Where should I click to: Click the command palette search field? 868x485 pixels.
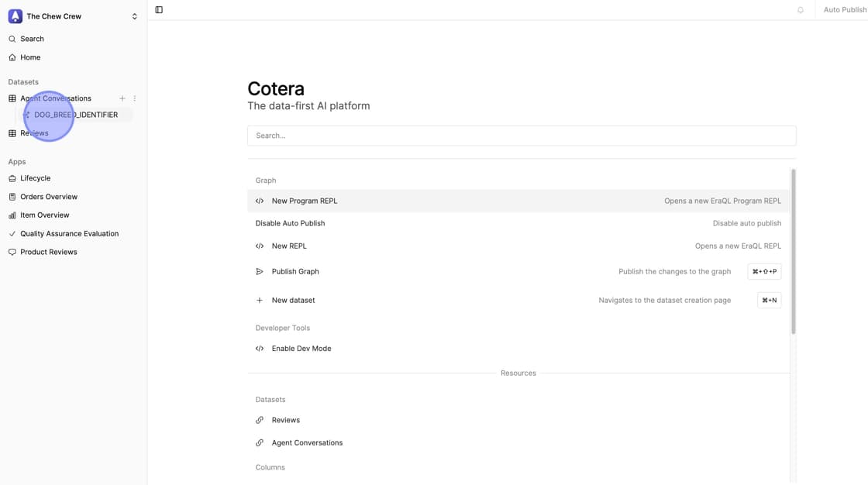pos(521,136)
